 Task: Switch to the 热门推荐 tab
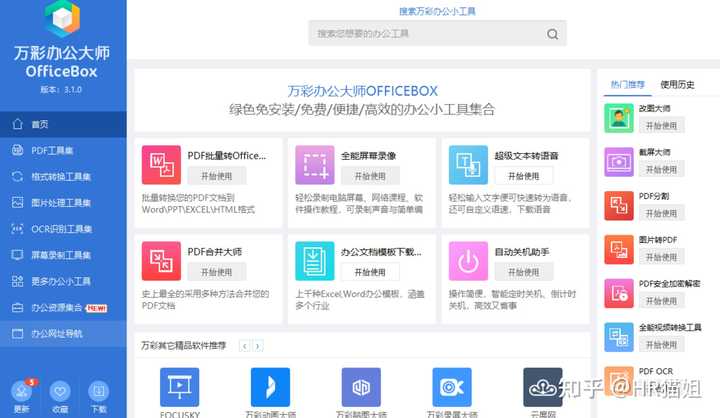pyautogui.click(x=628, y=85)
